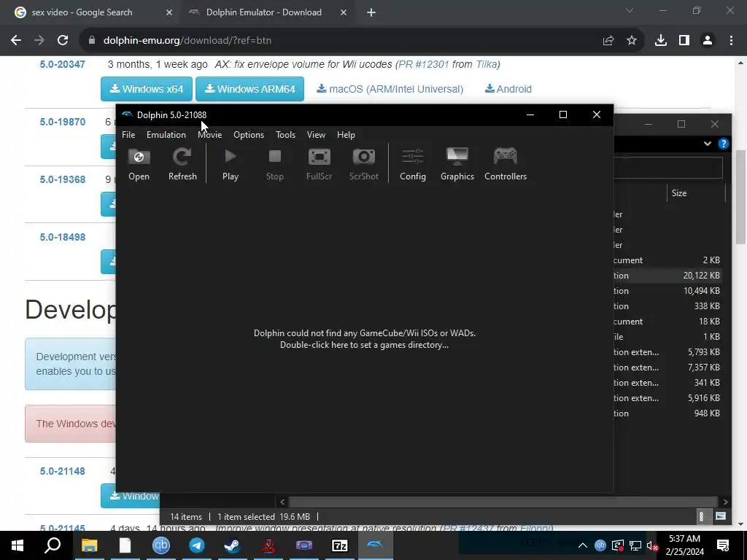Screen dimensions: 747x560
Task: Open Steam from the taskbar
Action: pos(233,545)
